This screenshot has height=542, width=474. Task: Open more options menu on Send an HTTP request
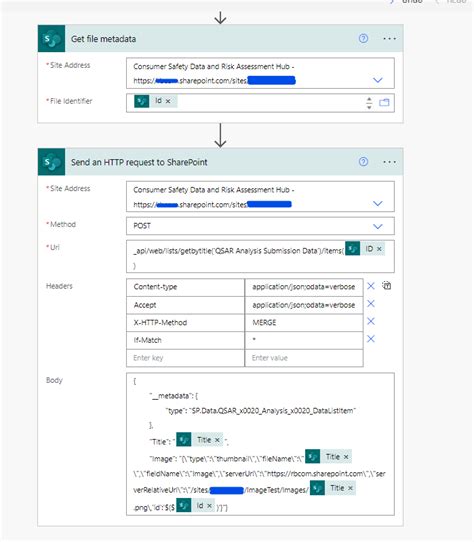[389, 162]
